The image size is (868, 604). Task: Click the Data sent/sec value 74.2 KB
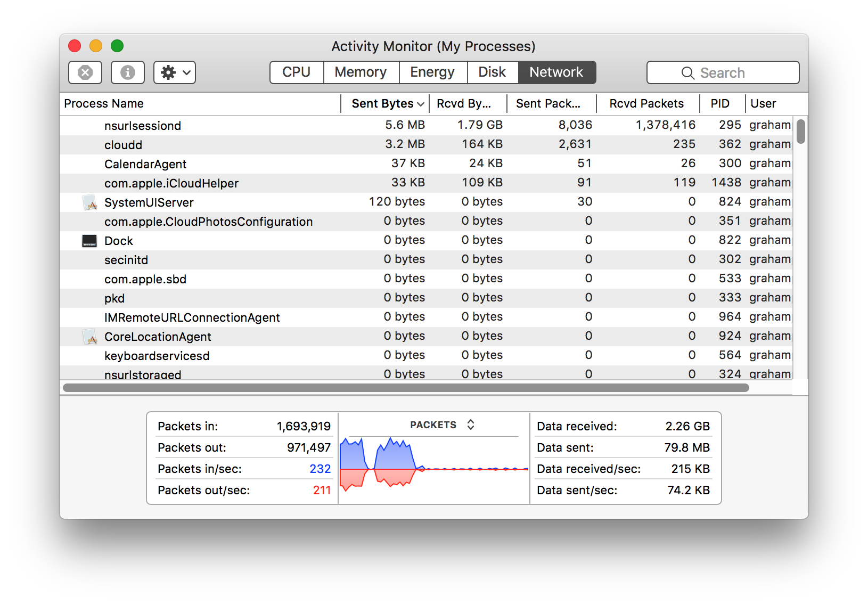coord(689,490)
